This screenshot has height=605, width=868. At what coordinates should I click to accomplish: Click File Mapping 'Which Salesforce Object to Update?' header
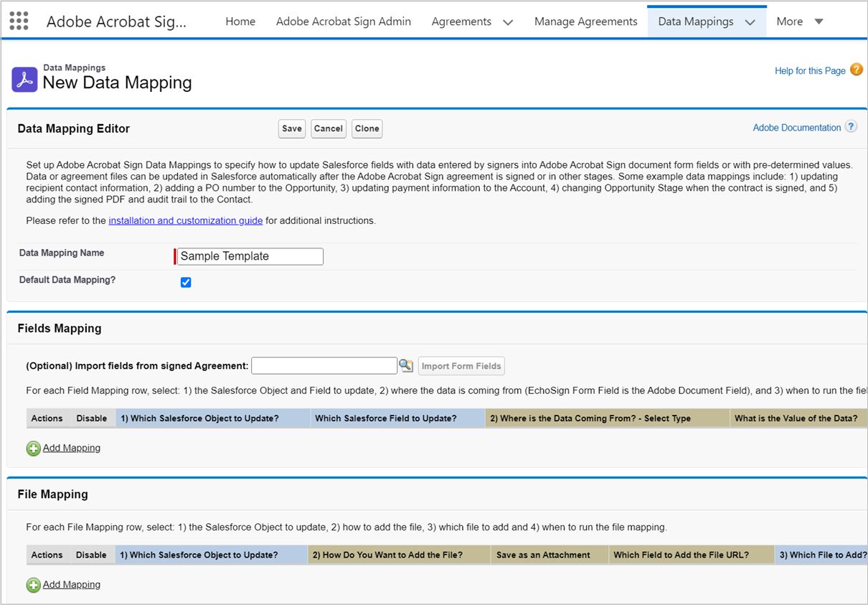pos(212,555)
